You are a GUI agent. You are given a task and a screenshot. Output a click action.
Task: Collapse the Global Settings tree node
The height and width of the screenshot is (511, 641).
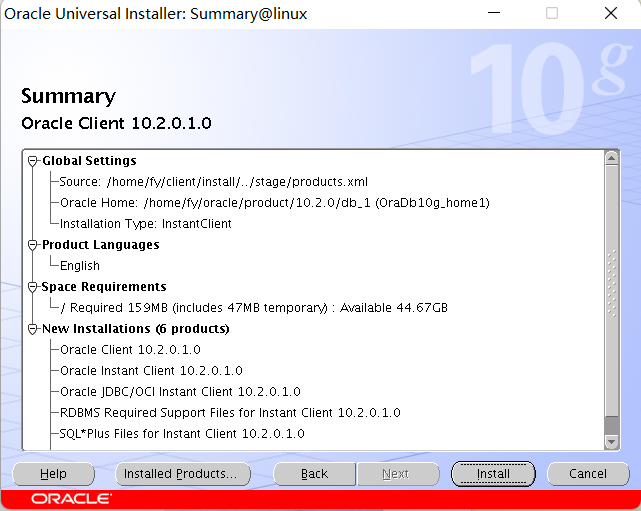pyautogui.click(x=33, y=161)
